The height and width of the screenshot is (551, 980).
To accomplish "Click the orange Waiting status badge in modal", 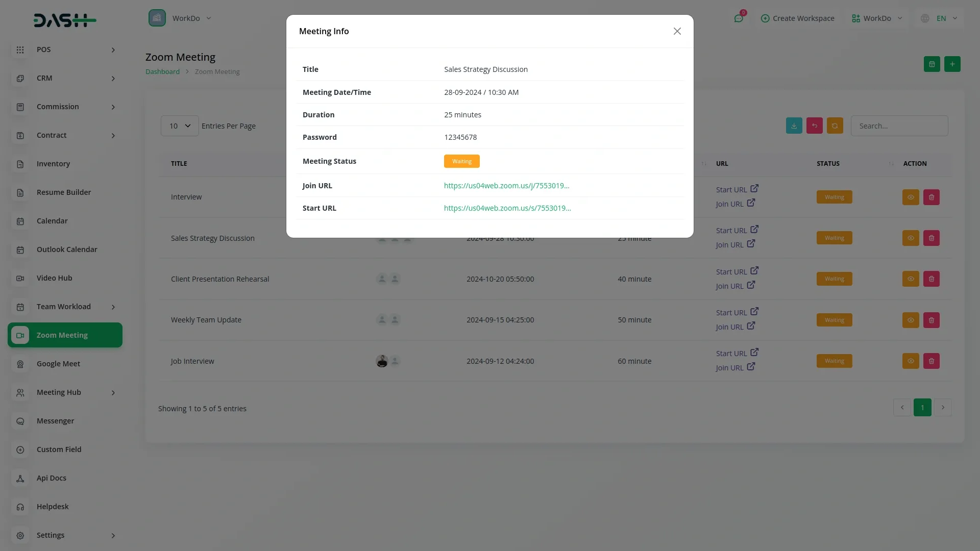I will [x=461, y=161].
